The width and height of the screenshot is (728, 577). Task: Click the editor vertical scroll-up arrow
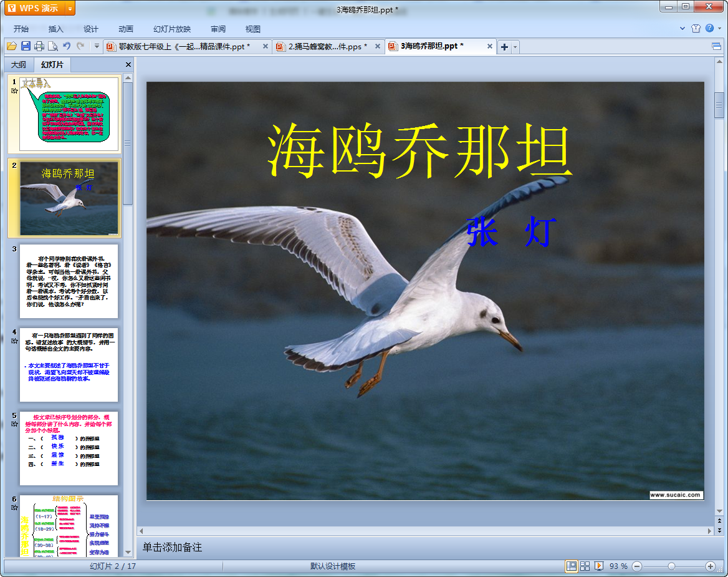719,61
